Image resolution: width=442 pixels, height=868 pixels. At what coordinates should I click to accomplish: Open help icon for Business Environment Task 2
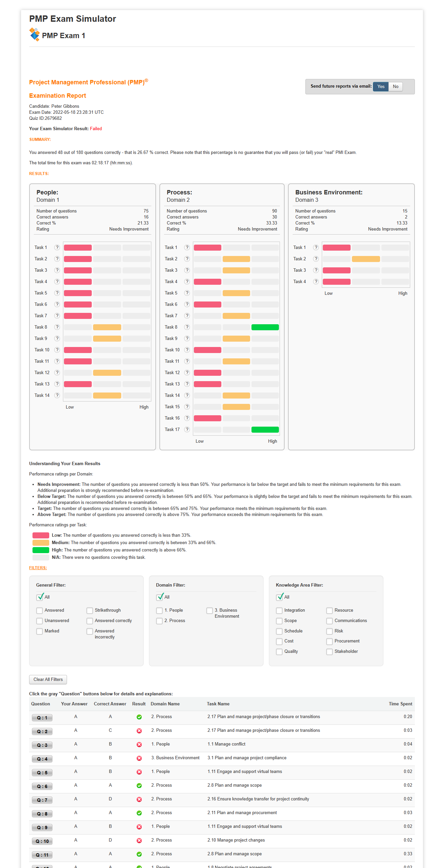click(x=316, y=259)
